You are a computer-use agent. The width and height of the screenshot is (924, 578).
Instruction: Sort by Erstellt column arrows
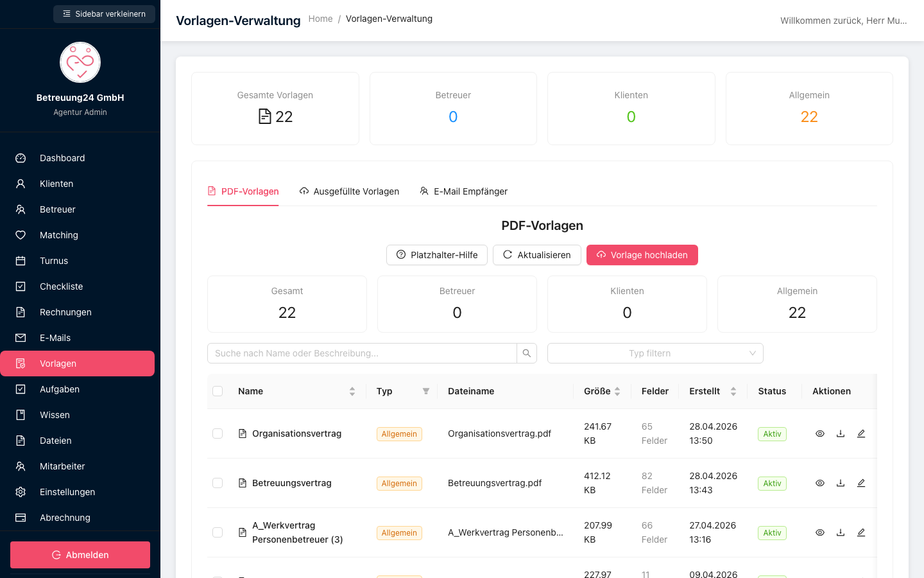733,391
